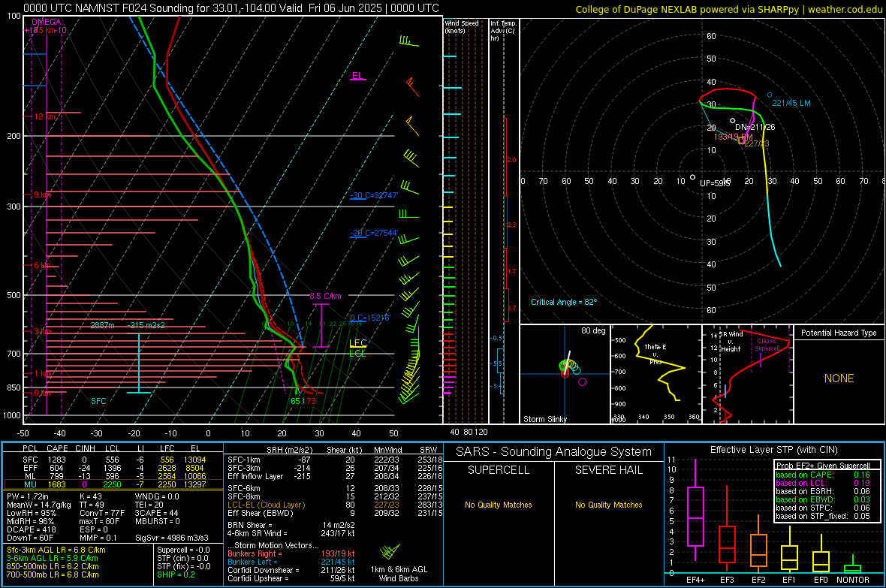
Task: Click the STP (cin) = 0.0 value
Action: pyautogui.click(x=182, y=558)
